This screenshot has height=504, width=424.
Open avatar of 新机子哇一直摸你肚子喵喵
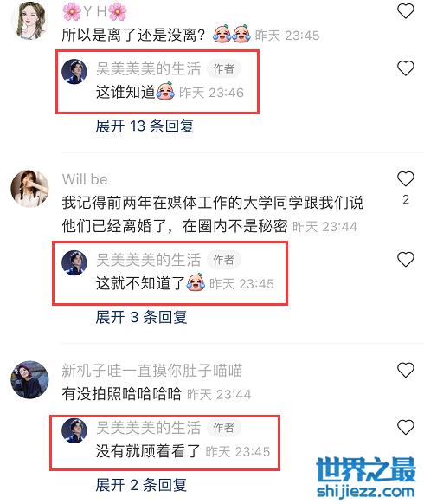pos(29,379)
